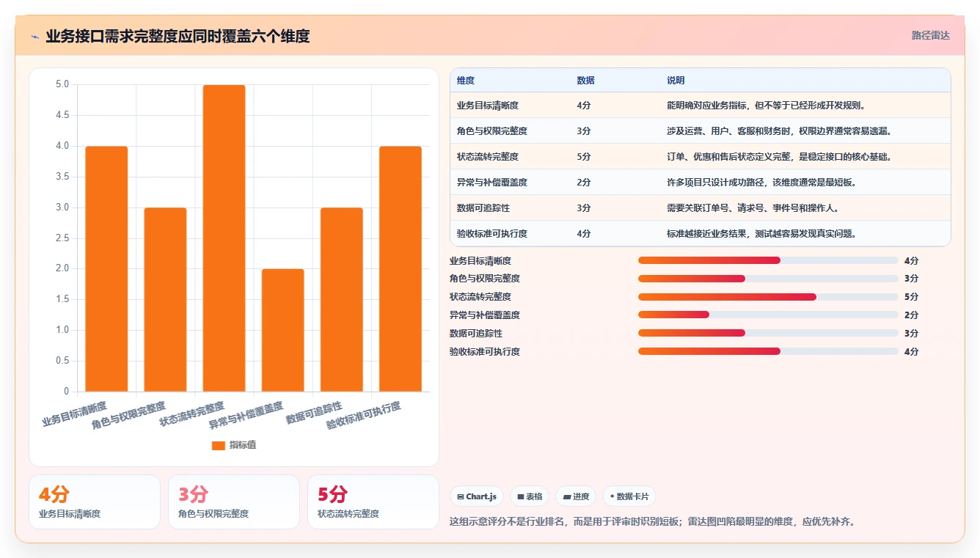Click the 数据 column header

coord(585,81)
